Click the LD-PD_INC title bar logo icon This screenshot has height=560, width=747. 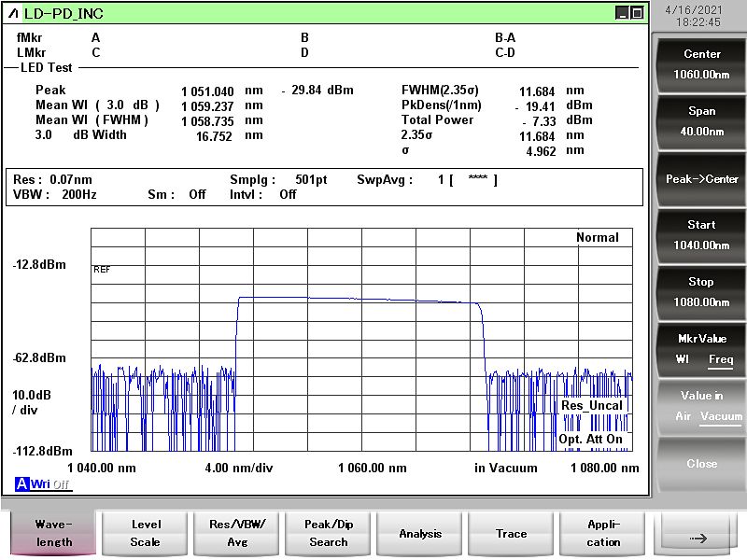[x=13, y=13]
